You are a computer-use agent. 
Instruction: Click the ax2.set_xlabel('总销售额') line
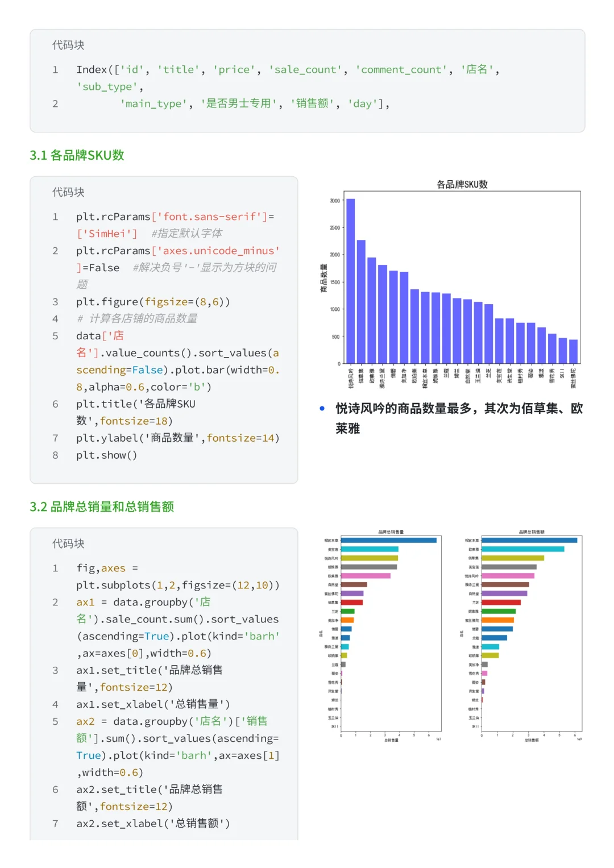(153, 823)
